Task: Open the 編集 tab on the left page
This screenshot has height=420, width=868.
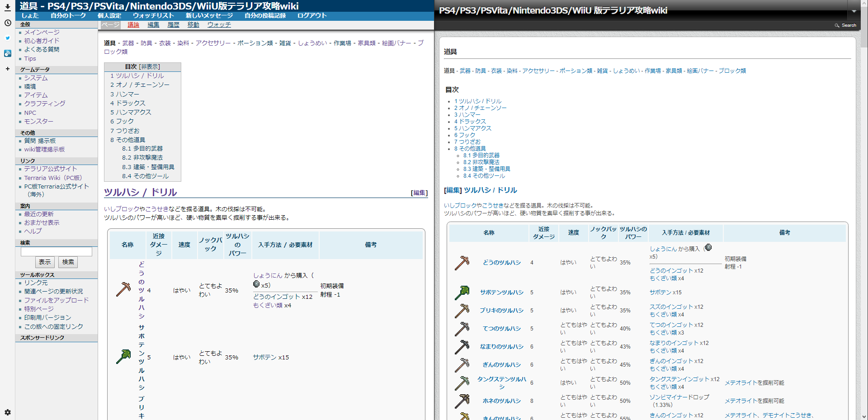Action: pos(153,25)
